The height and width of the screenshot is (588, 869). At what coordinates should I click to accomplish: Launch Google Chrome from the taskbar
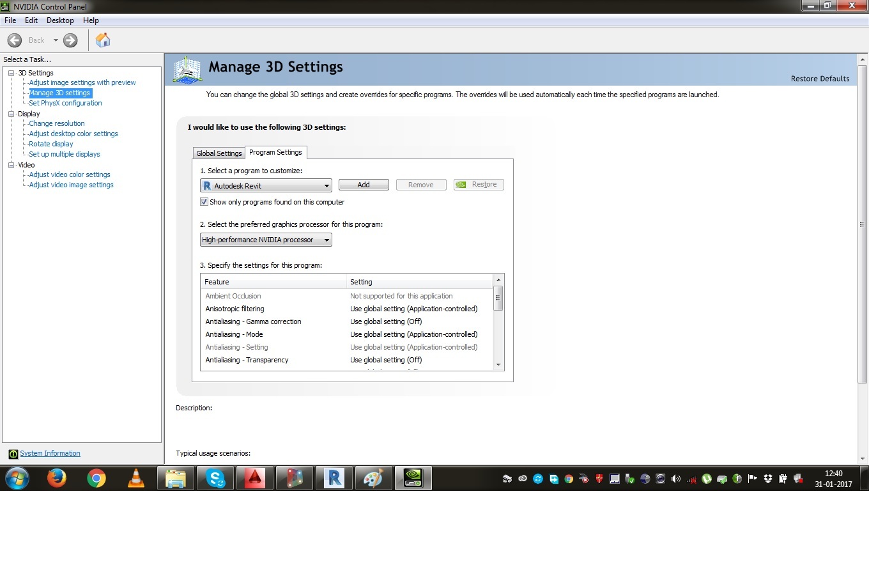tap(96, 478)
